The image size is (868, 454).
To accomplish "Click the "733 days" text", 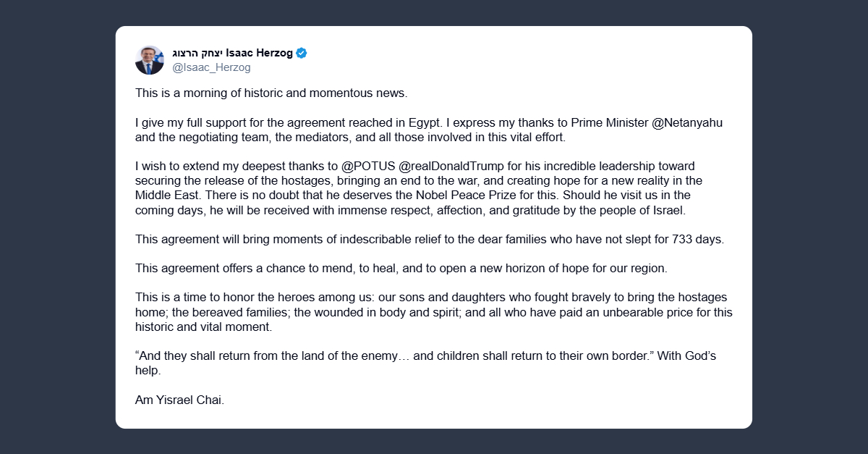I will 698,239.
